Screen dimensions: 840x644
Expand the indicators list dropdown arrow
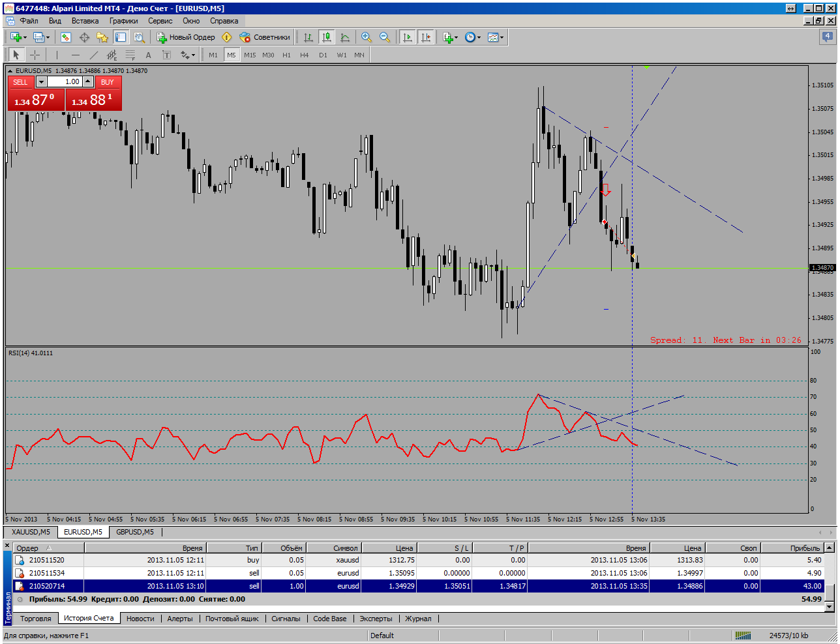click(456, 37)
